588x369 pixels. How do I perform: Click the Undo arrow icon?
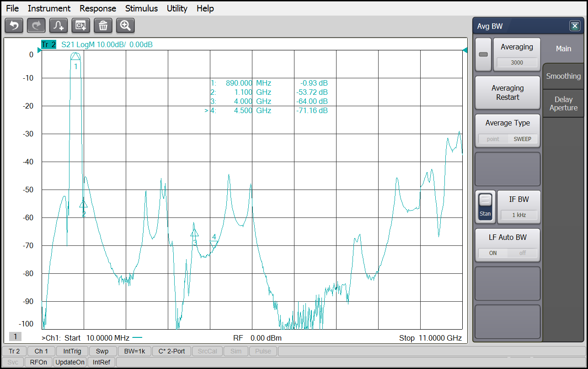tap(14, 26)
